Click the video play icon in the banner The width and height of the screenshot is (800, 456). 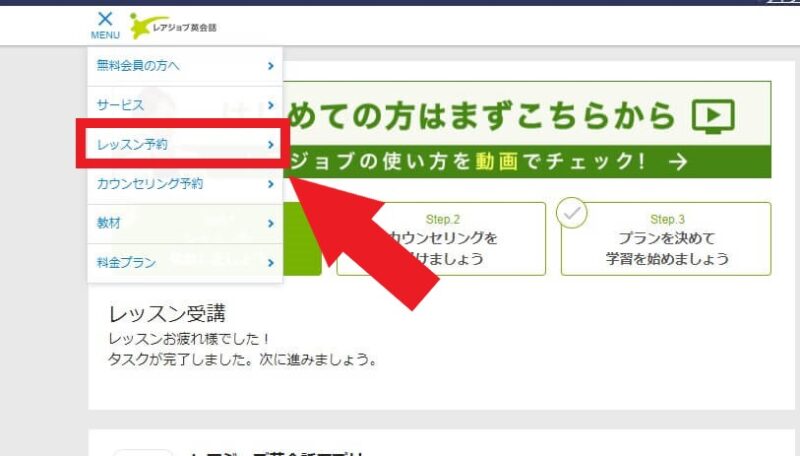(712, 117)
